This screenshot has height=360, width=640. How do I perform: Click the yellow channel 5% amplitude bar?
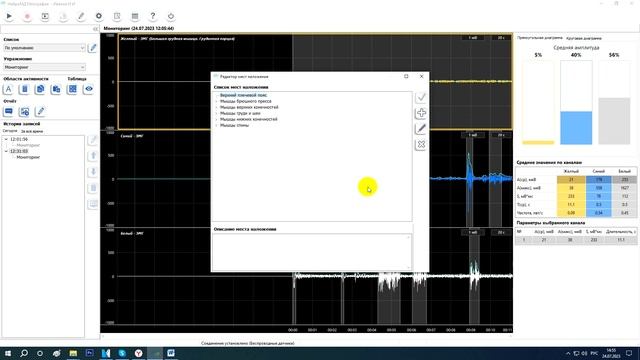[x=538, y=142]
